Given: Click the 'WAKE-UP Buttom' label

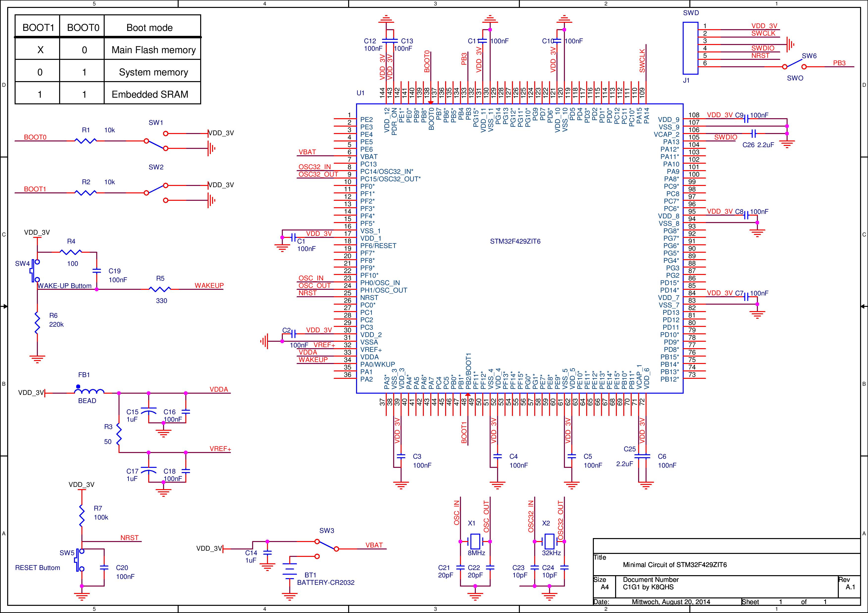Looking at the screenshot, I should coord(65,286).
